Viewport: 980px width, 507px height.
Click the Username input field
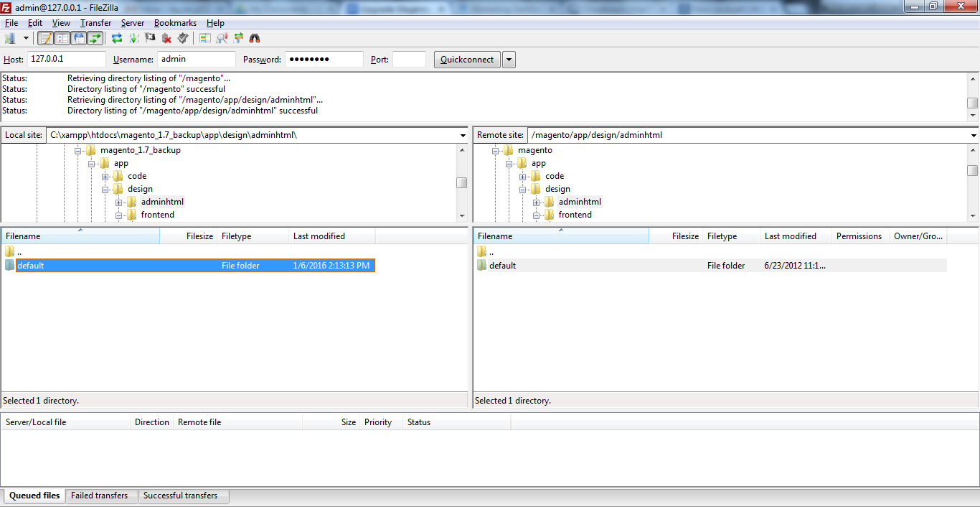[197, 60]
